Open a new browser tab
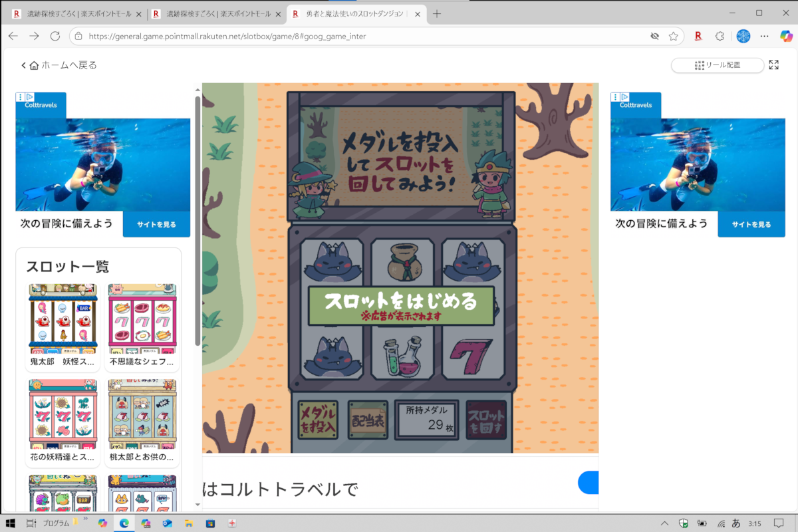 437,13
